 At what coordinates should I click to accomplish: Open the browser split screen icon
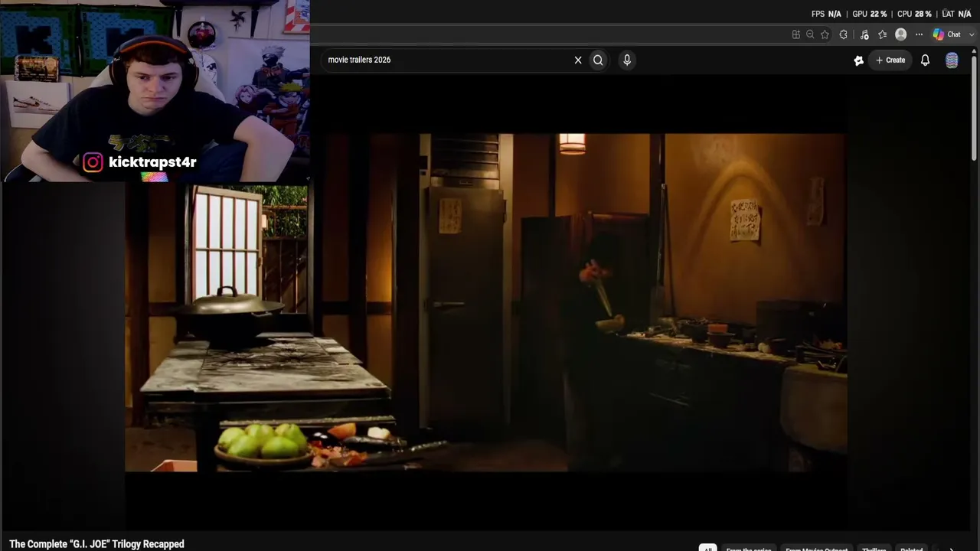click(796, 34)
